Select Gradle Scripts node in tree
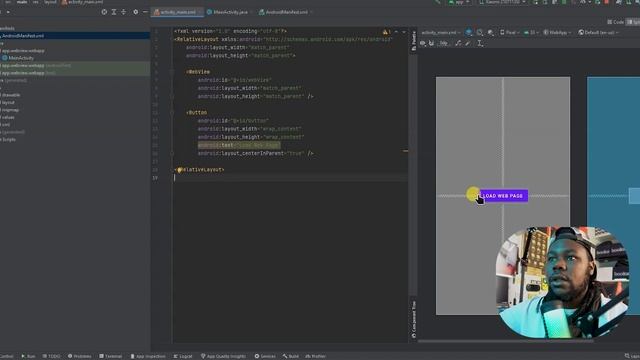This screenshot has width=640, height=360. pyautogui.click(x=8, y=140)
